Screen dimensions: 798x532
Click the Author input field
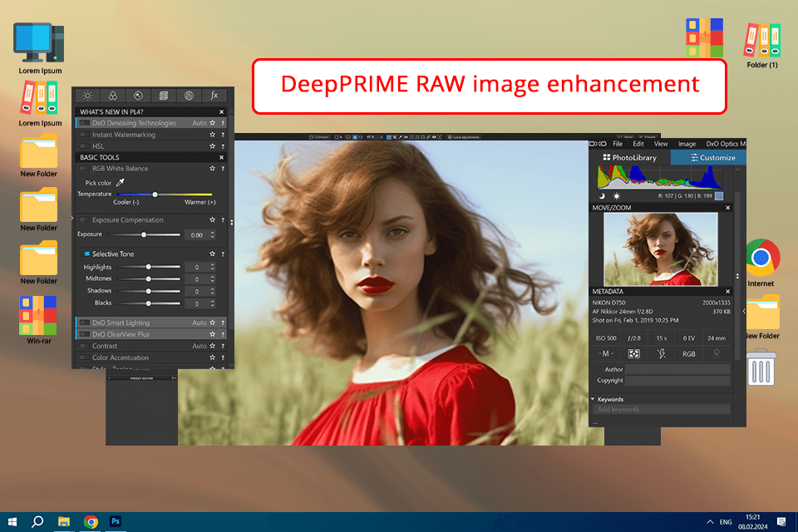677,369
